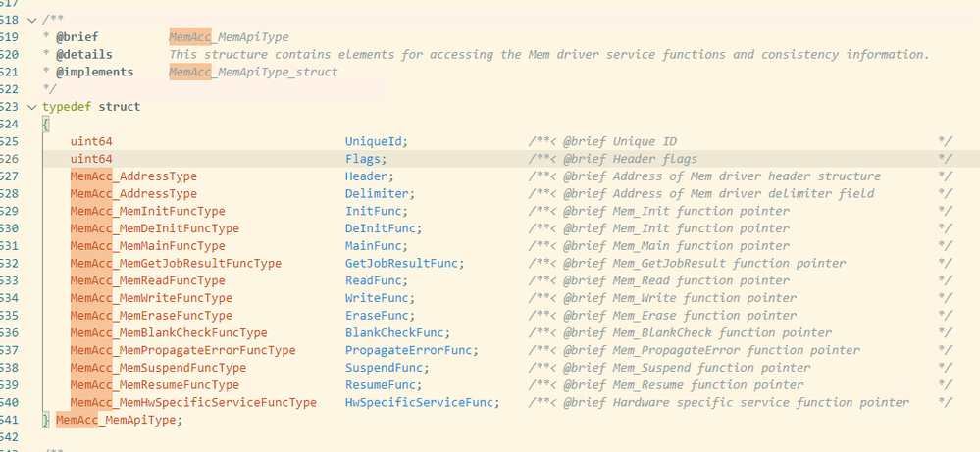Collapse the typedef struct fold arrow
The width and height of the screenshot is (980, 452).
33,107
